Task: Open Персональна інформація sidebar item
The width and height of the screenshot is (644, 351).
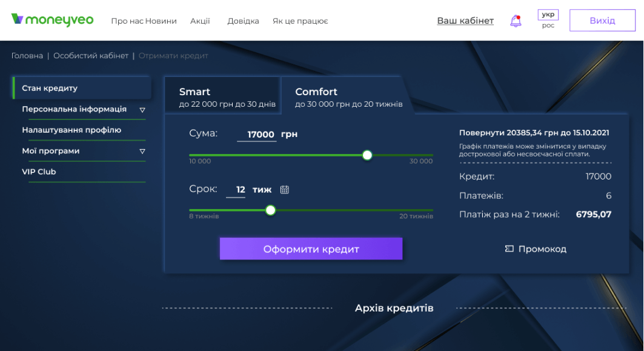Action: click(x=75, y=109)
